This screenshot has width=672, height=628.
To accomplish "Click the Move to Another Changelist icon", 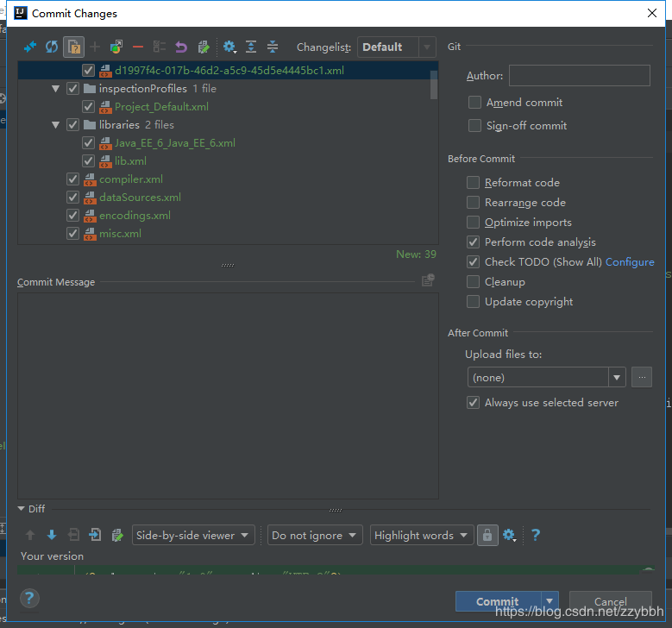I will (116, 47).
